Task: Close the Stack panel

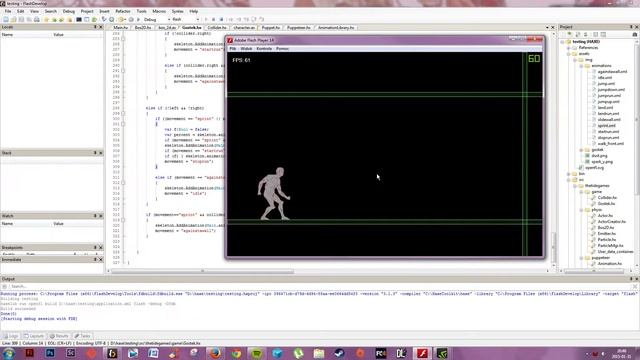Action: (101, 153)
